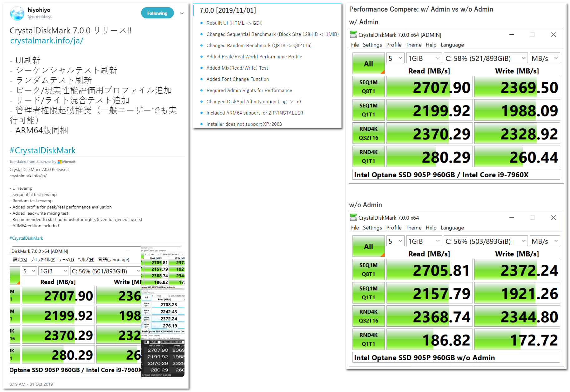Run RND4K Q32T16 test in ADMIN window

click(x=369, y=133)
